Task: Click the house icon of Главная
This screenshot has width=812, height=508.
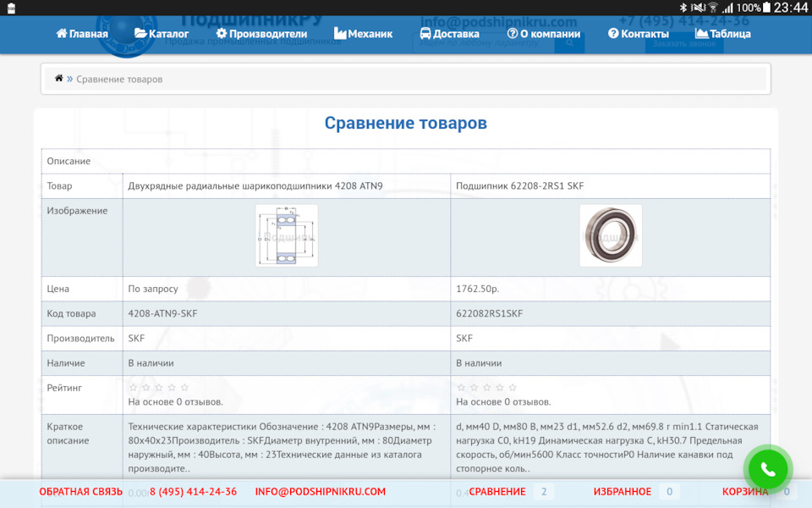Action: click(62, 33)
